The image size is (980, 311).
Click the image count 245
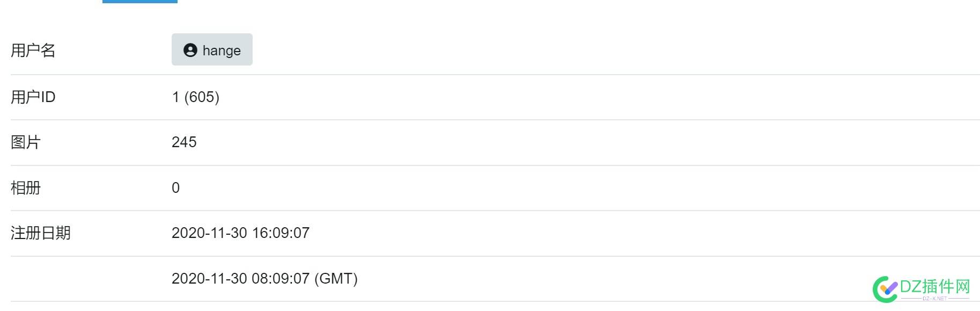coord(184,142)
